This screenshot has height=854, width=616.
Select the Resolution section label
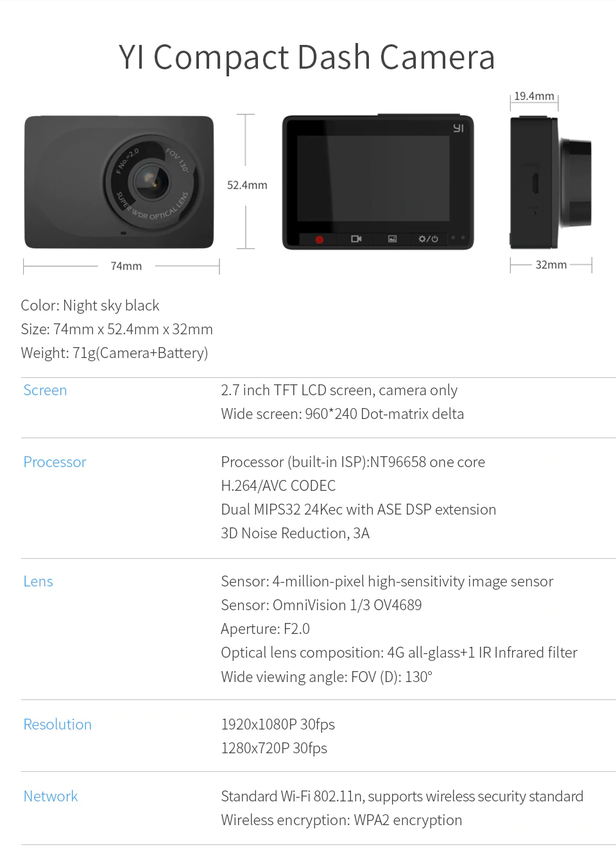[57, 724]
